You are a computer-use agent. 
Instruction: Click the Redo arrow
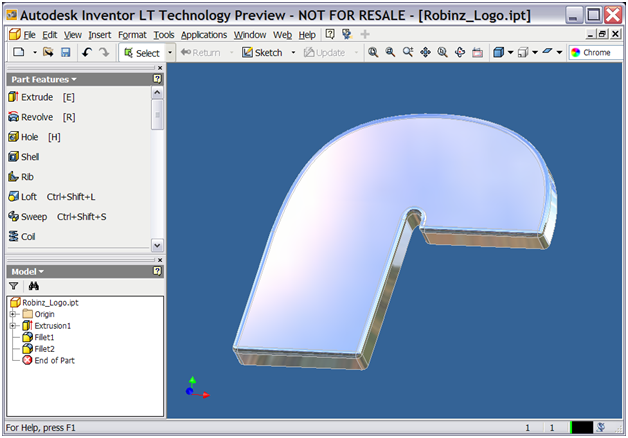point(104,52)
